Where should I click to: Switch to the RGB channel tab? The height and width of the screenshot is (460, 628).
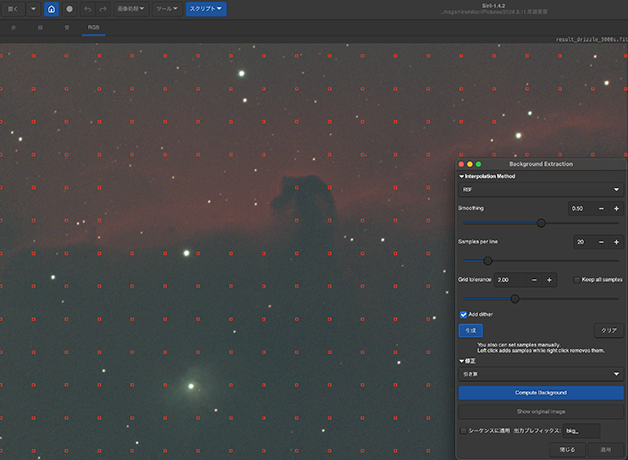pyautogui.click(x=93, y=29)
